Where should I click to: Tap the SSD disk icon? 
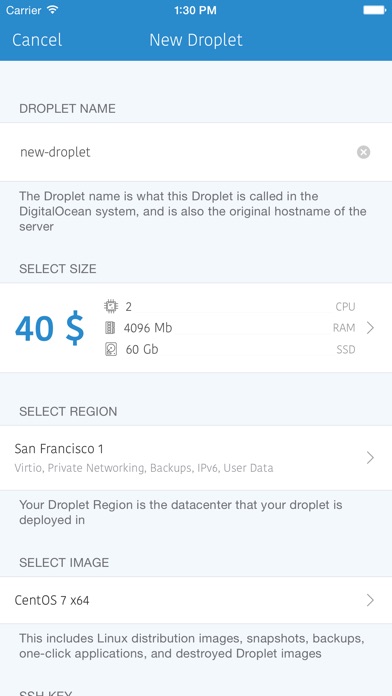pos(111,350)
